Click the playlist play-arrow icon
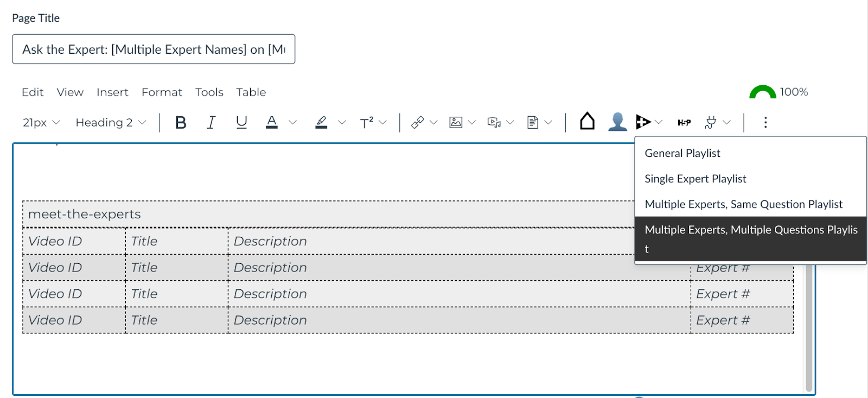The width and height of the screenshot is (868, 398). [x=643, y=122]
